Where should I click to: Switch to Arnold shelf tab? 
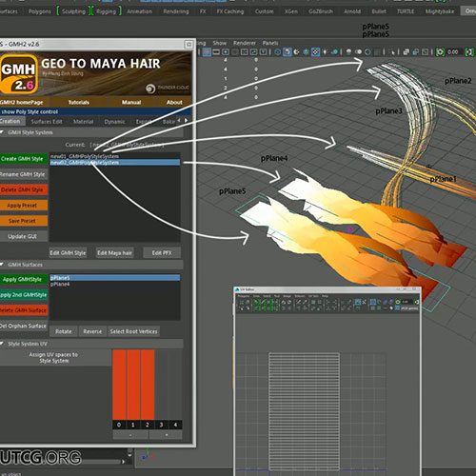(x=352, y=11)
